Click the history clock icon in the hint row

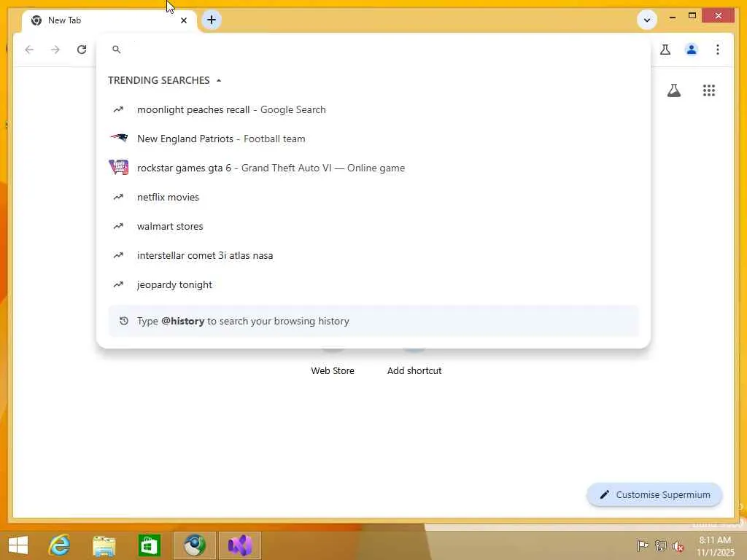[x=124, y=321]
